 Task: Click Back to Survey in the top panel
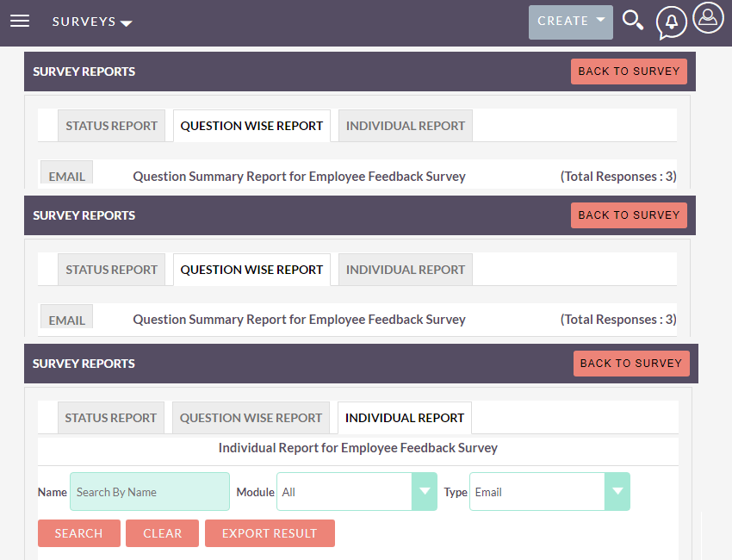pos(629,72)
